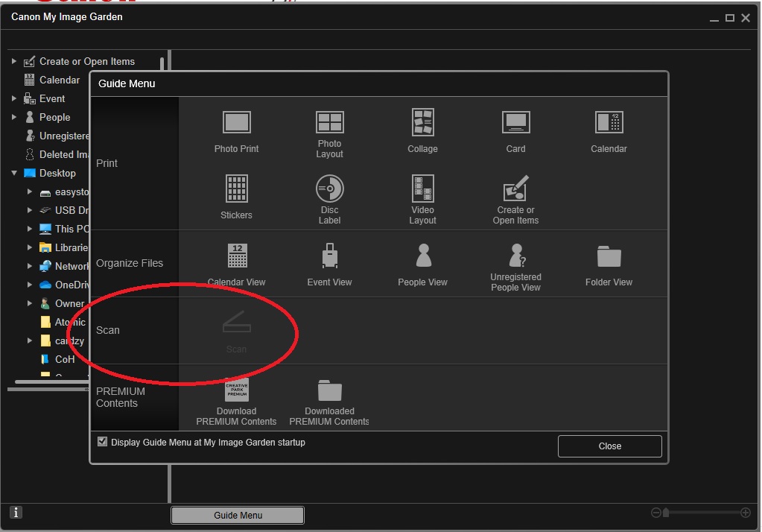The image size is (762, 532).
Task: Close the Guide Menu dialog
Action: 609,446
